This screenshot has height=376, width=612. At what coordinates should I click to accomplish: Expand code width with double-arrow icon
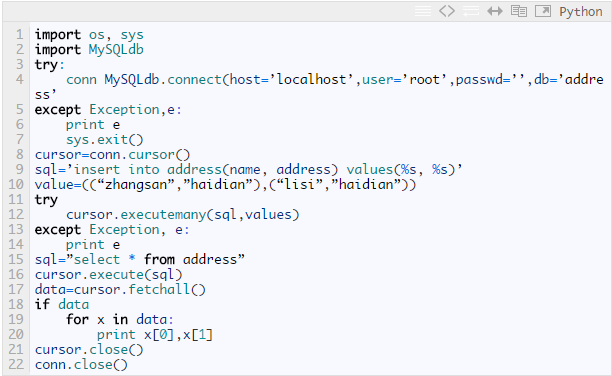[x=495, y=11]
